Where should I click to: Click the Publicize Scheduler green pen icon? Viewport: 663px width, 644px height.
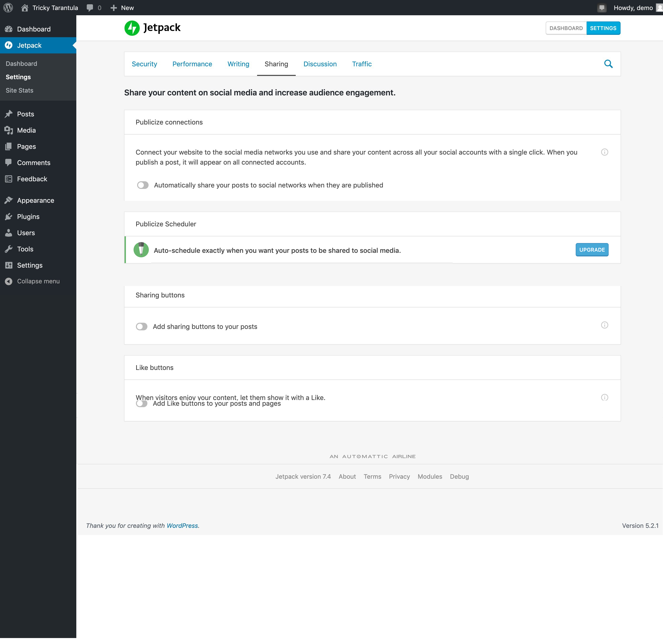pyautogui.click(x=141, y=250)
